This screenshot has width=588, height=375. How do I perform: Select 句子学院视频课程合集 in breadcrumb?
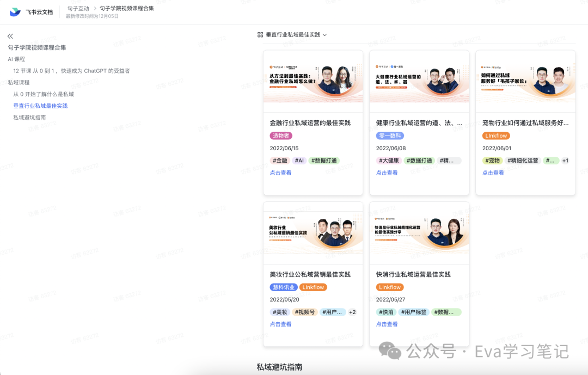coord(126,8)
